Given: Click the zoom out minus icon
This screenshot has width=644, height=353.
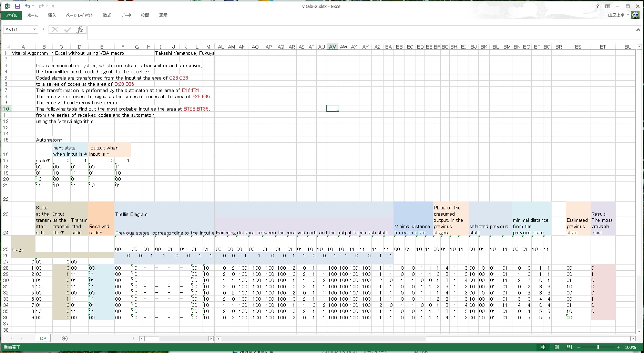Looking at the screenshot, I should click(x=579, y=347).
